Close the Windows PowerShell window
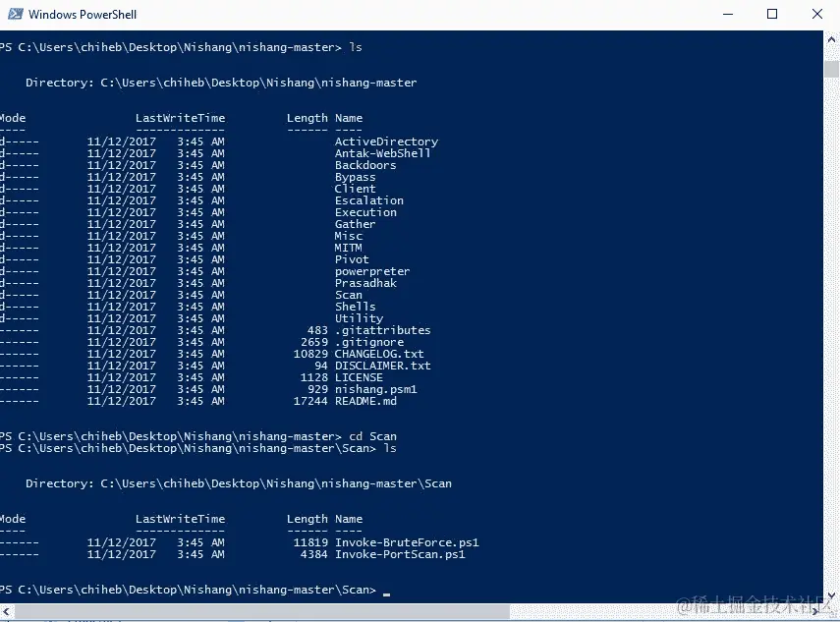Viewport: 840px width, 622px height. tap(817, 14)
